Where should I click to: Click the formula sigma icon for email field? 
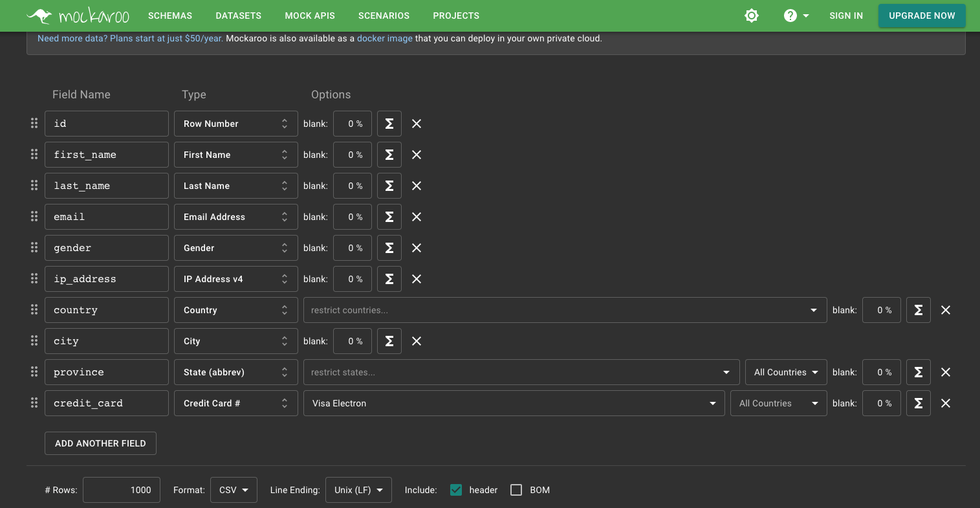pos(389,217)
